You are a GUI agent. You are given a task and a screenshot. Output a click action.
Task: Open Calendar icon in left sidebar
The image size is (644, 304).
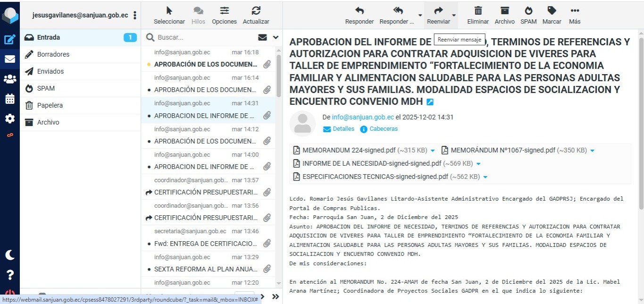coord(9,99)
